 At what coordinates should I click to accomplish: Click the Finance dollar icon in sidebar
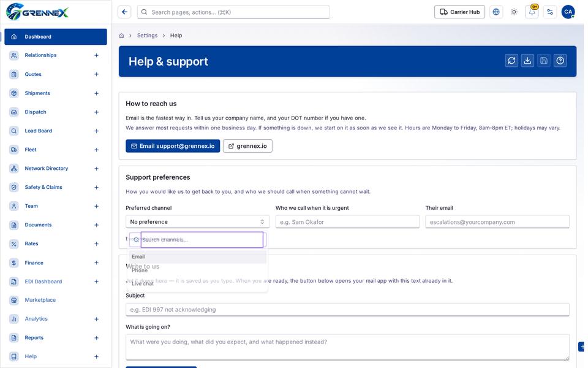(14, 263)
